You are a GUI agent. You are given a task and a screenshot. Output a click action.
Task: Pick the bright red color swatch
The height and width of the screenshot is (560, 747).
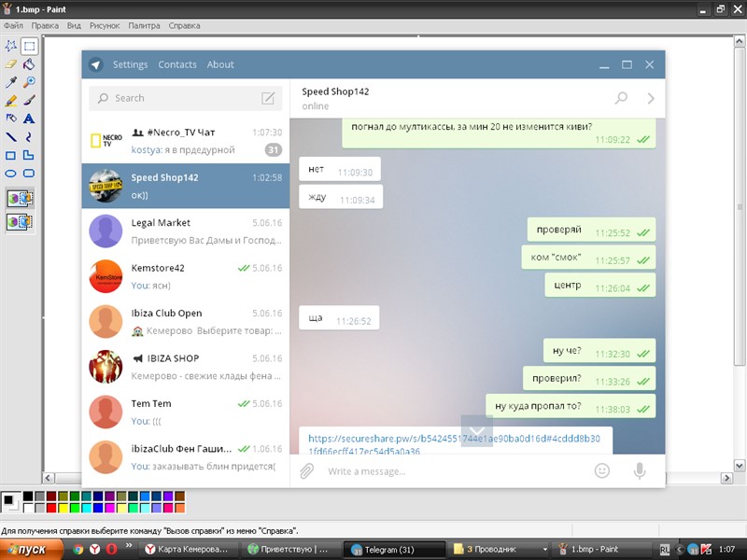pos(51,508)
